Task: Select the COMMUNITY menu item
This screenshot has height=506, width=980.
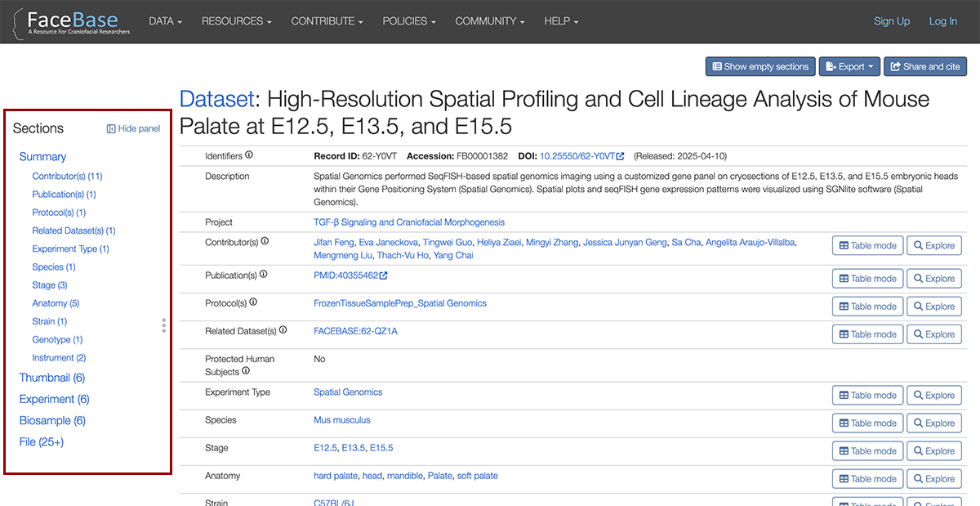Action: (x=490, y=21)
